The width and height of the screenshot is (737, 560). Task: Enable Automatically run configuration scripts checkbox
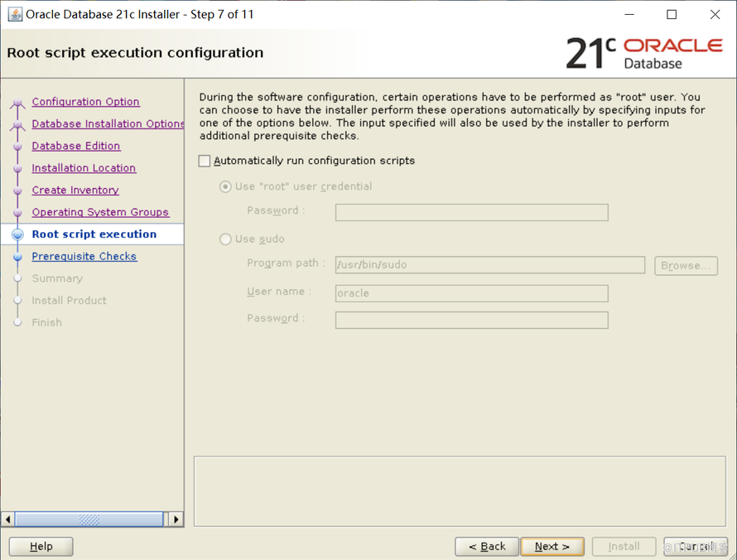coord(204,161)
